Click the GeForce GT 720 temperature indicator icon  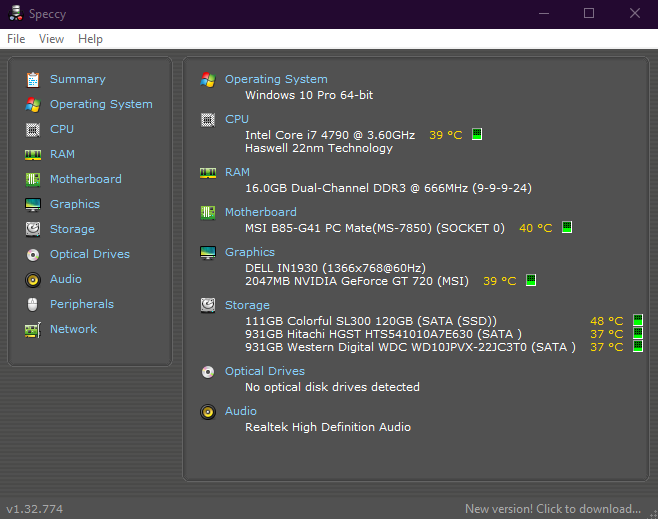click(531, 280)
